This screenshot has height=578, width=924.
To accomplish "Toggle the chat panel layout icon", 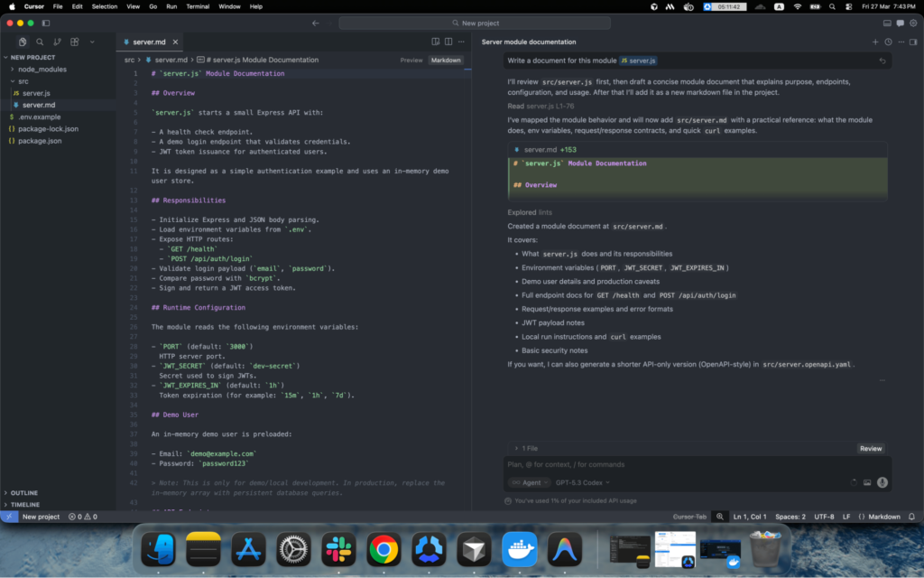I will (x=915, y=42).
